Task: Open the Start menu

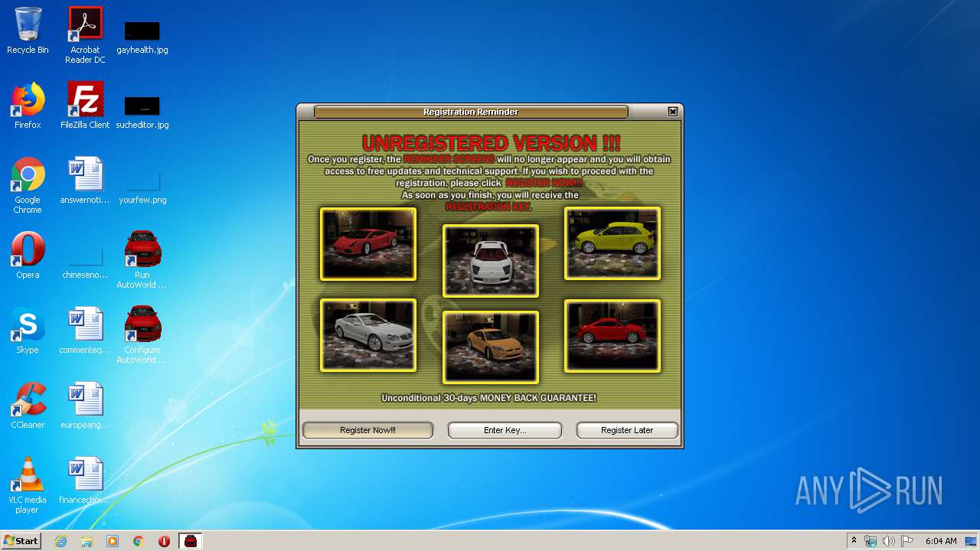Action: (21, 541)
